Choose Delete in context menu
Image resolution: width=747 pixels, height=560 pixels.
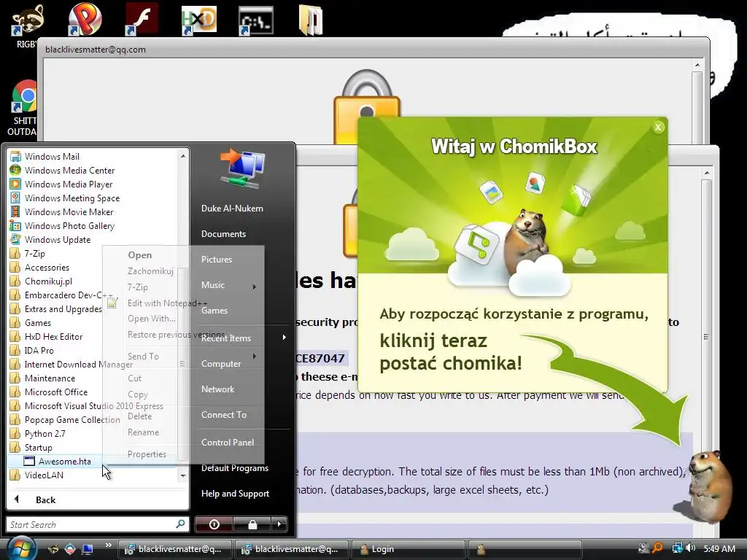(x=139, y=416)
